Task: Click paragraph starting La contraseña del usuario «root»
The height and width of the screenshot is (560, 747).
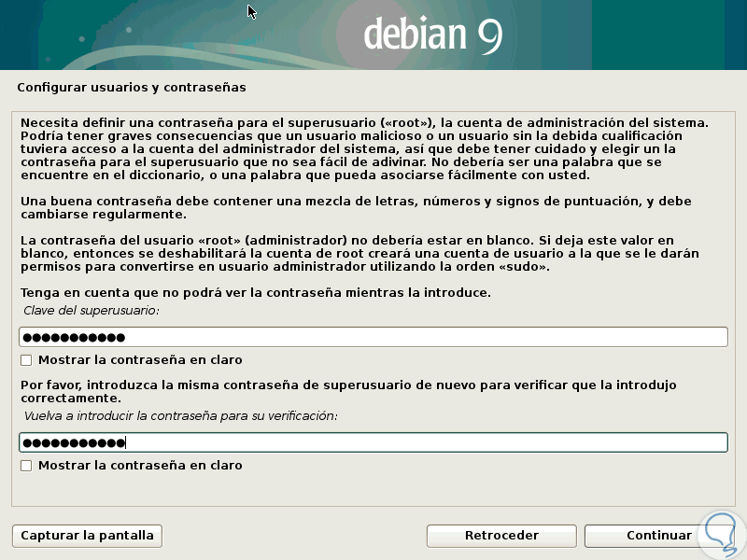Action: point(359,253)
